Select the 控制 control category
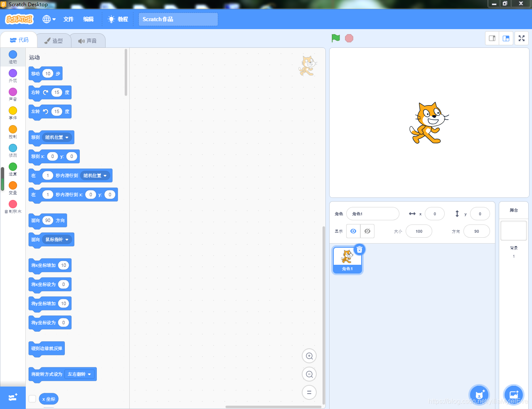This screenshot has height=409, width=532. (x=13, y=131)
